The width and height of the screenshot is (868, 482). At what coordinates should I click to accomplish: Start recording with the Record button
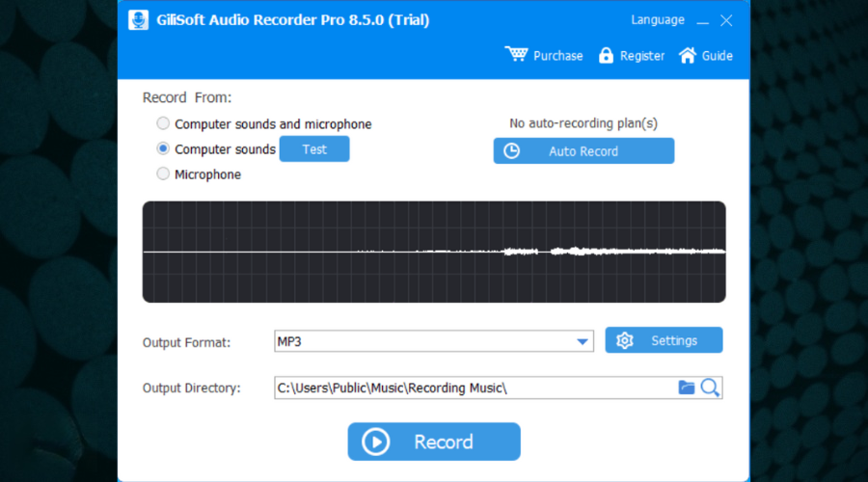(434, 442)
